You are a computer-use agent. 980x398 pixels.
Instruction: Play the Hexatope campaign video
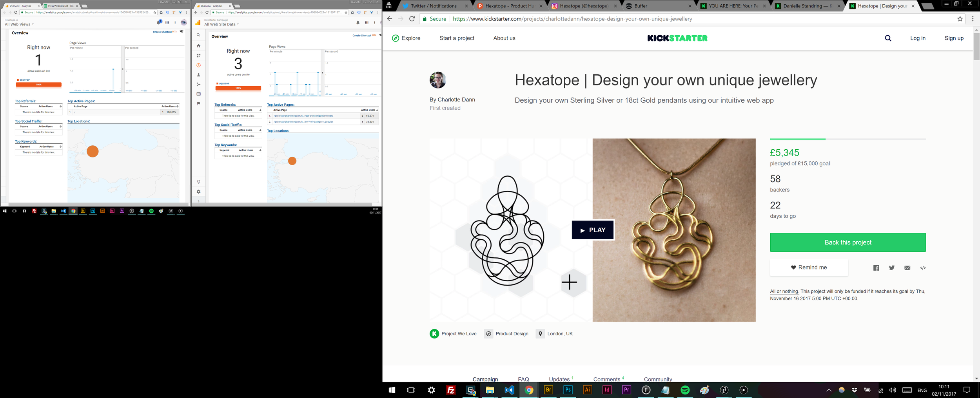pos(593,230)
